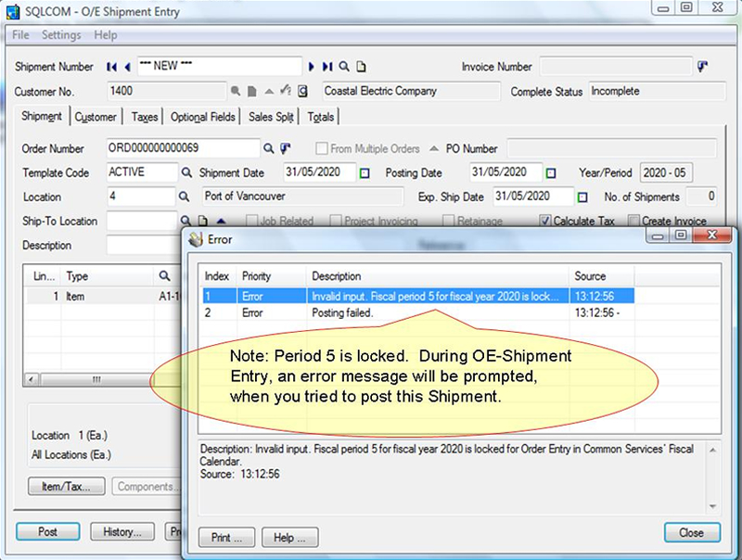Screen dimensions: 742x560
Task: Open Order Number finder magnifier
Action: tap(268, 148)
